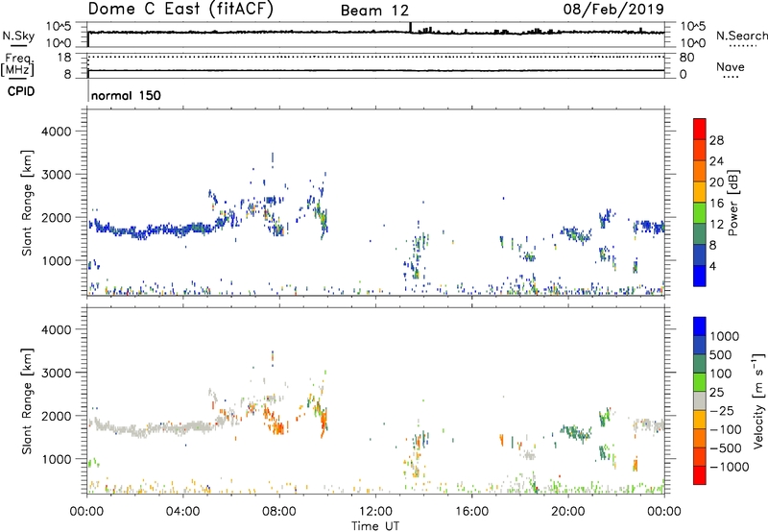Pick the bright blue bottom segment of the power colorbar
The image size is (768, 532).
700,276
